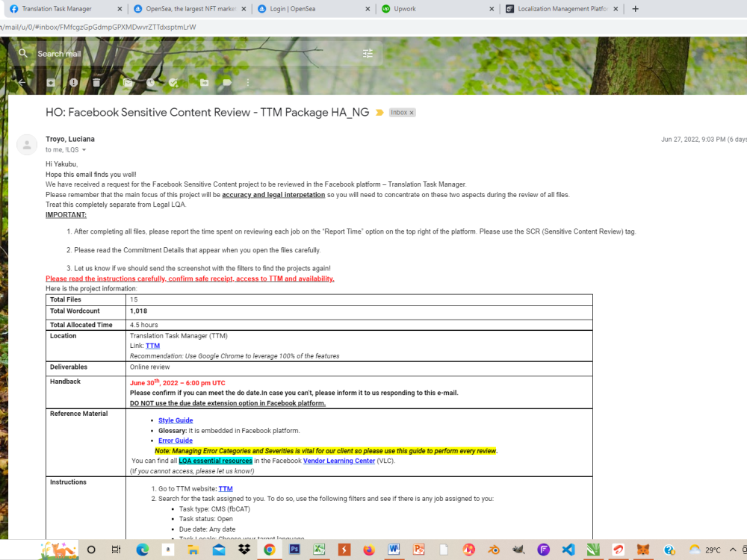Screen dimensions: 747x560
Task: Open the purple Figma-like F taskbar icon
Action: (544, 550)
